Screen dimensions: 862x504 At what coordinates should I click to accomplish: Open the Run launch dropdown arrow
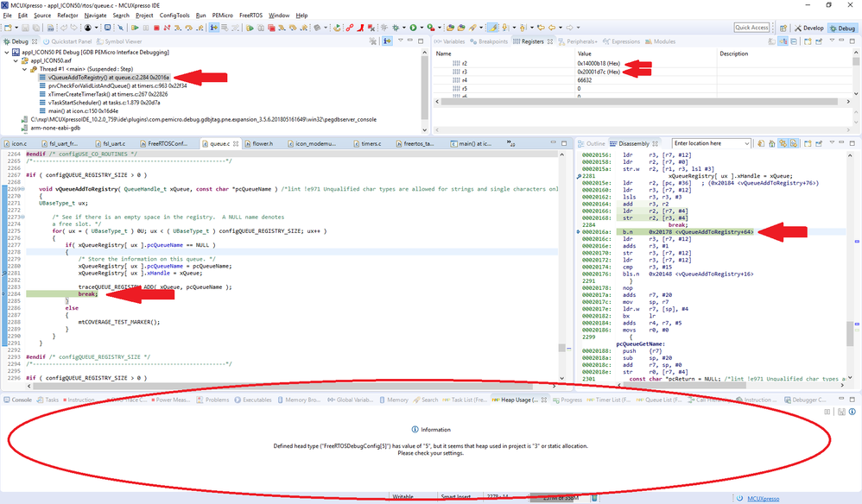pyautogui.click(x=421, y=28)
